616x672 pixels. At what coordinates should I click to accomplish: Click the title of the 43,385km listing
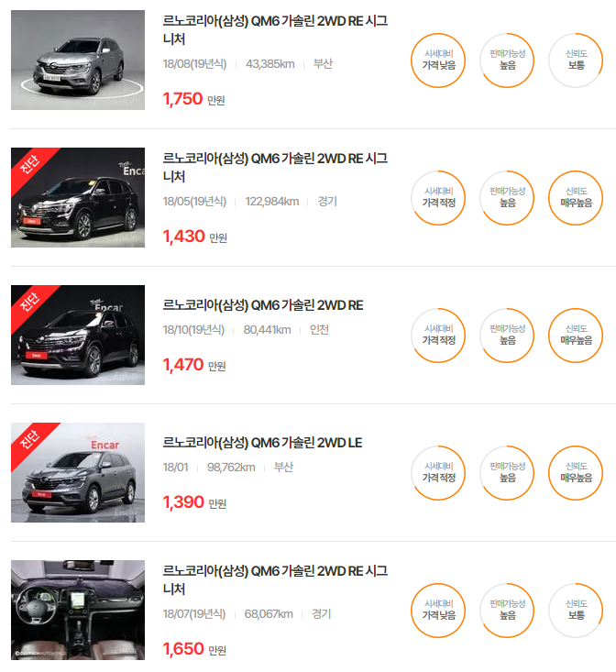[x=275, y=30]
